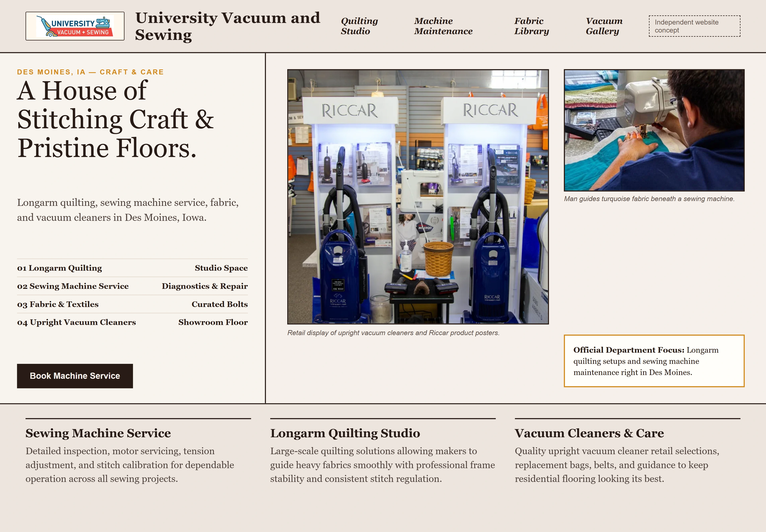Image resolution: width=766 pixels, height=532 pixels.
Task: Select the 02 Sewing Machine Service row
Action: coord(132,286)
